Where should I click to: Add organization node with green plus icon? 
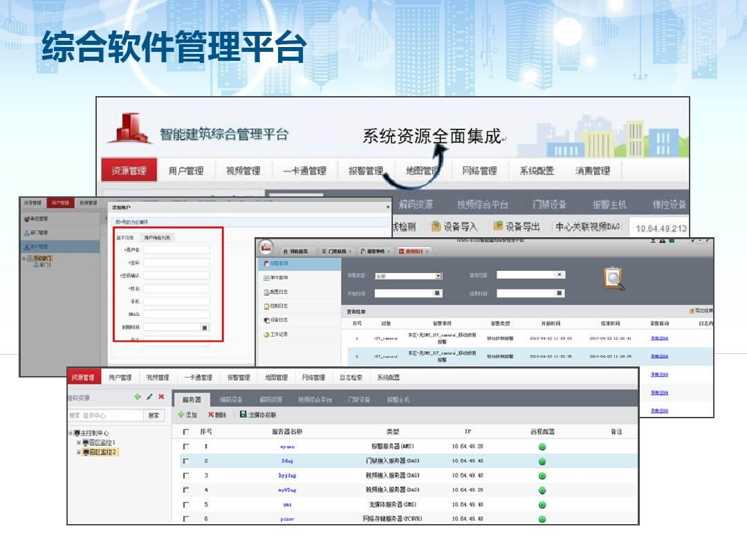point(138,397)
